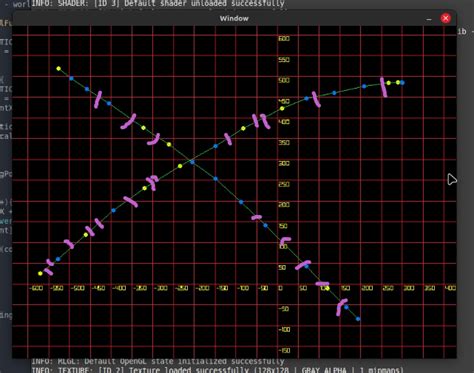Viewport: 474px width, 373px height.
Task: Click the 0 origin label on the horizontal axis
Action: tap(281, 288)
